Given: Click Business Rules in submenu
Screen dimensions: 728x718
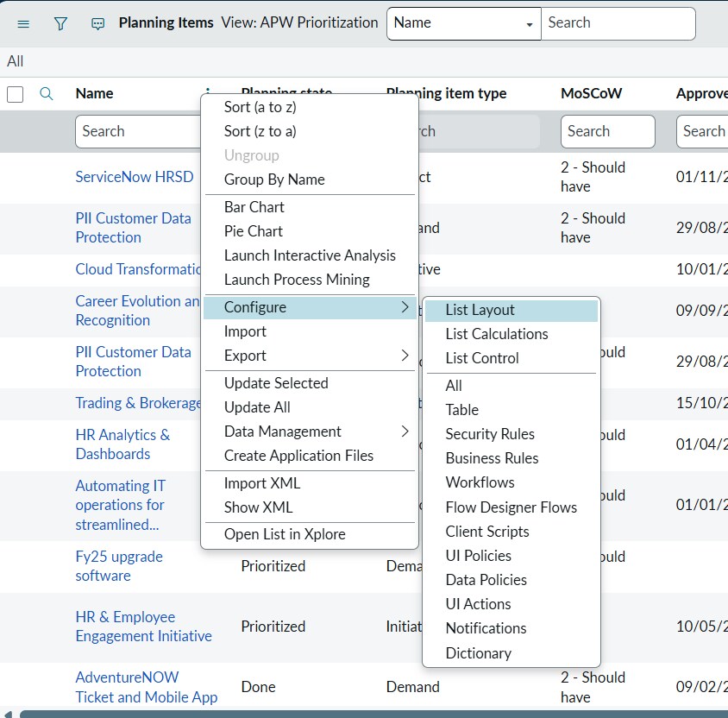Looking at the screenshot, I should tap(492, 458).
